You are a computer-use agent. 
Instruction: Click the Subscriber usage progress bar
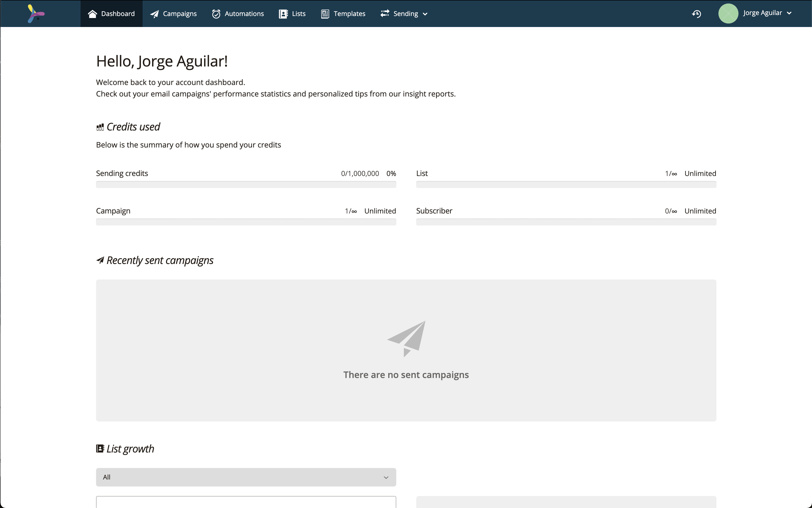coord(566,222)
